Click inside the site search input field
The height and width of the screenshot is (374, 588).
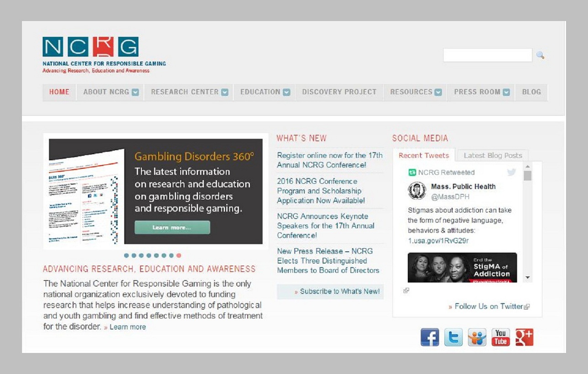(x=488, y=55)
